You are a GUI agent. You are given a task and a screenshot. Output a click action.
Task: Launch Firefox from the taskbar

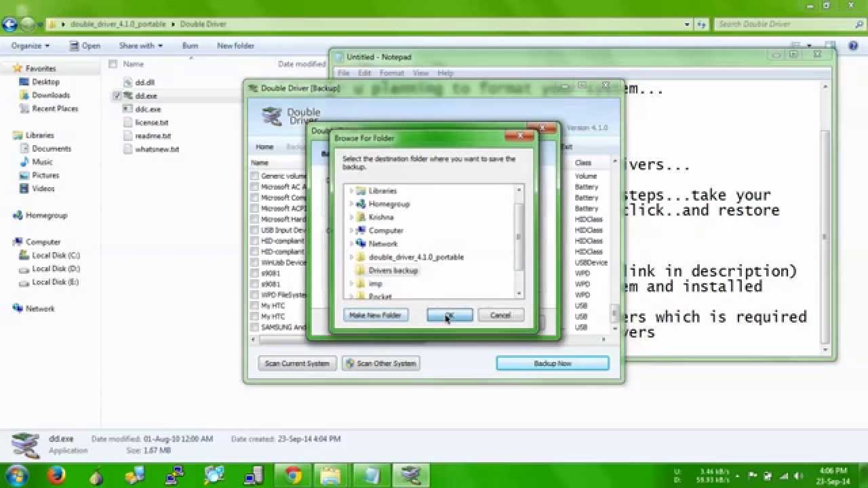tap(56, 475)
